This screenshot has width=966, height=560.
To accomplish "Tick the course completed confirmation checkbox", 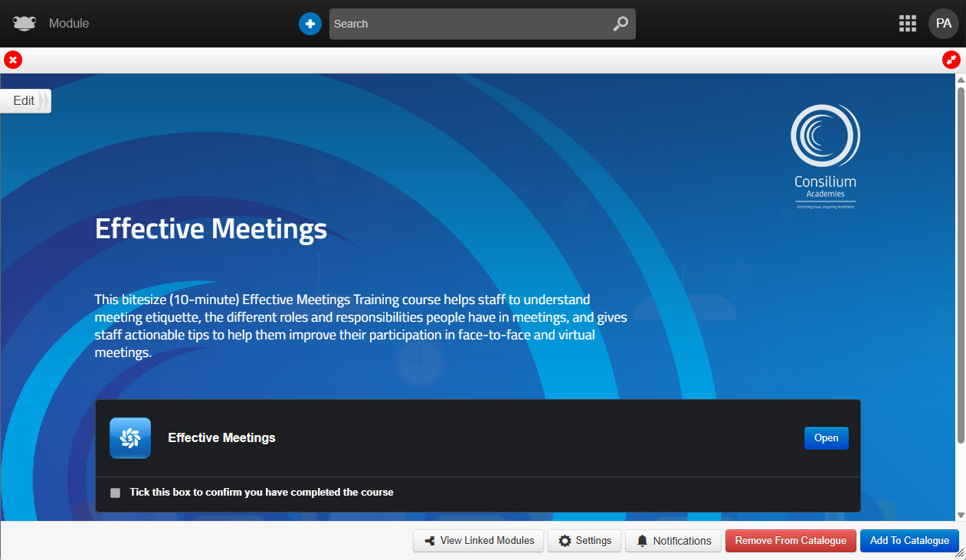I will click(116, 493).
